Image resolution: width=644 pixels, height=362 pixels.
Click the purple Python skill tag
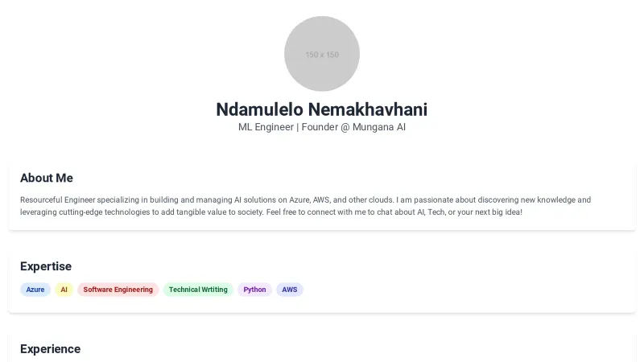point(254,290)
